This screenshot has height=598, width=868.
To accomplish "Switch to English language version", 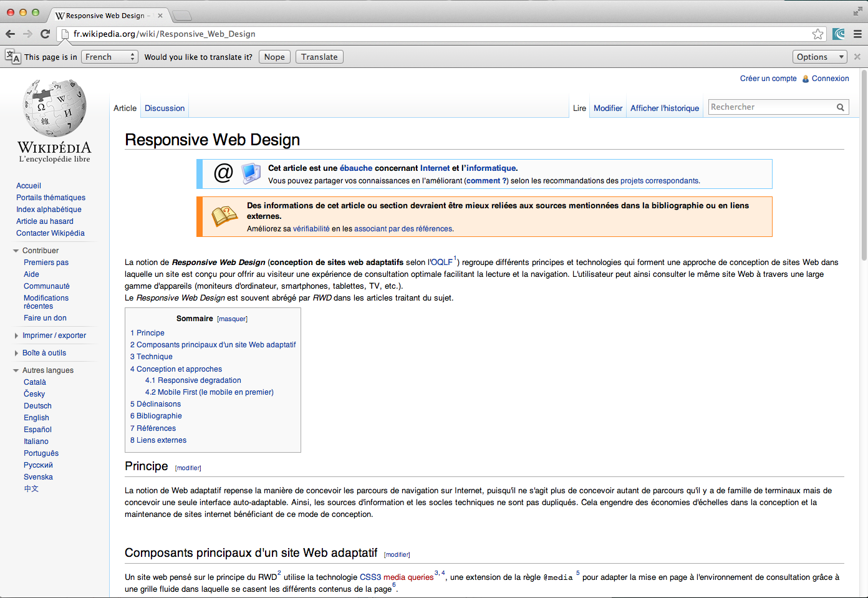I will [36, 418].
